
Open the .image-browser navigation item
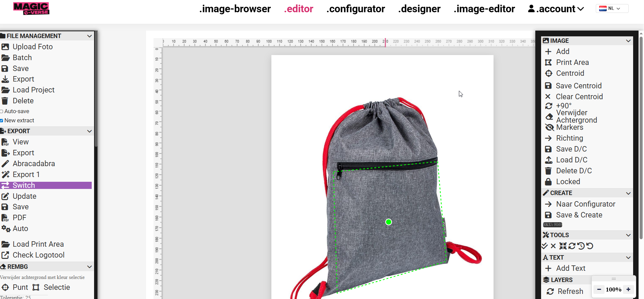pos(235,9)
